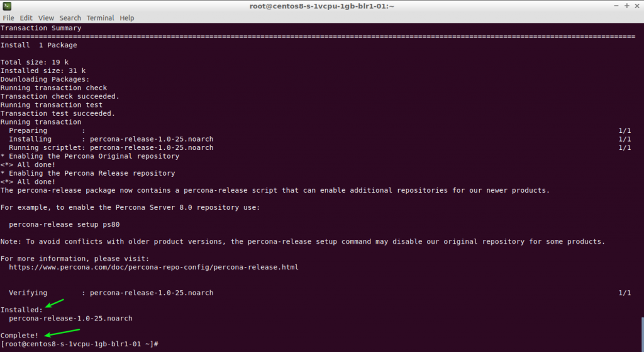This screenshot has height=352, width=644.
Task: Click the terminal app icon in title bar
Action: [x=6, y=6]
